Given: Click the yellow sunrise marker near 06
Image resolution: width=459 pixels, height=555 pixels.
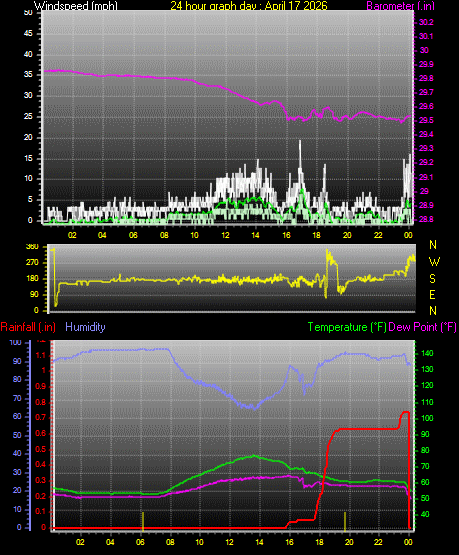Looking at the screenshot, I should pyautogui.click(x=143, y=521).
